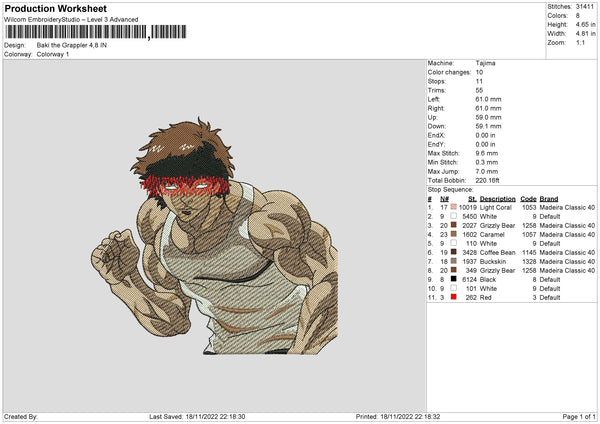
Task: Click the design name 'Baki the Grappler 4,8 IN'
Action: (72, 45)
